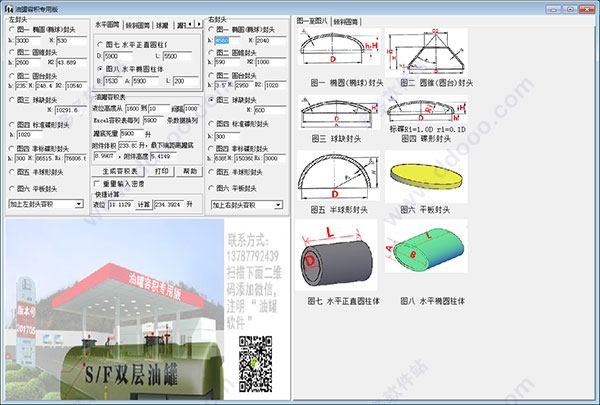
Task: Click the S/F双层油罐 gas station banner image
Action: click(x=114, y=310)
